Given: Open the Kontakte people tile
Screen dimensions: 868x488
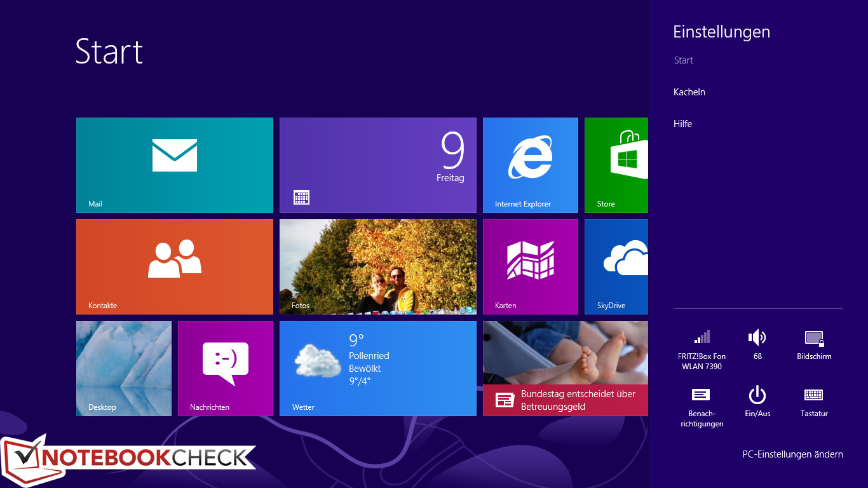Looking at the screenshot, I should pos(175,267).
